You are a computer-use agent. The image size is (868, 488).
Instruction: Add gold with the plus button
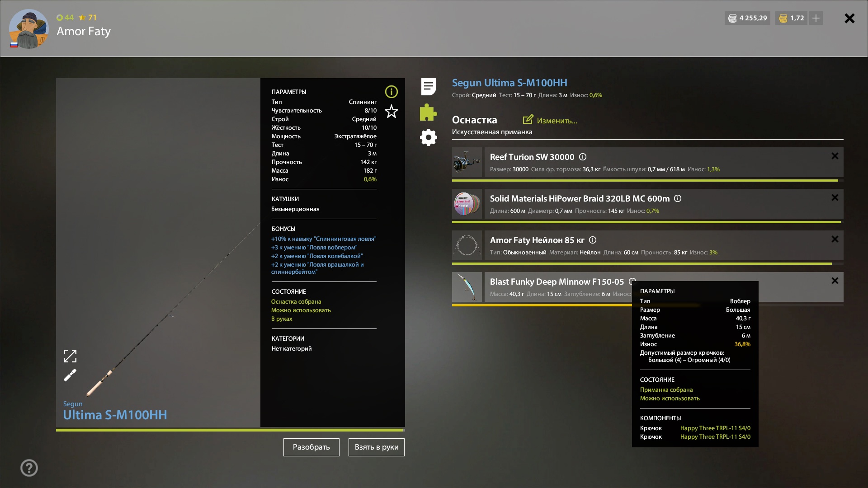pyautogui.click(x=816, y=18)
